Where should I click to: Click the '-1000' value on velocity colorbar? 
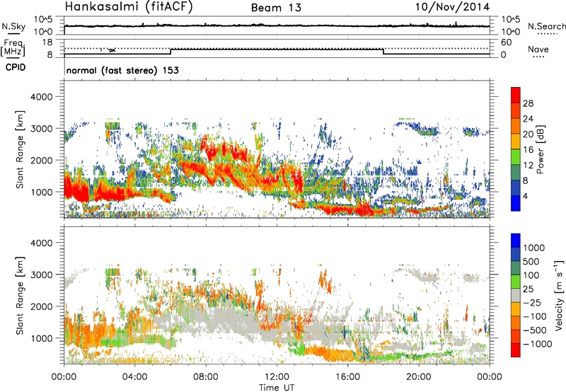pyautogui.click(x=538, y=344)
